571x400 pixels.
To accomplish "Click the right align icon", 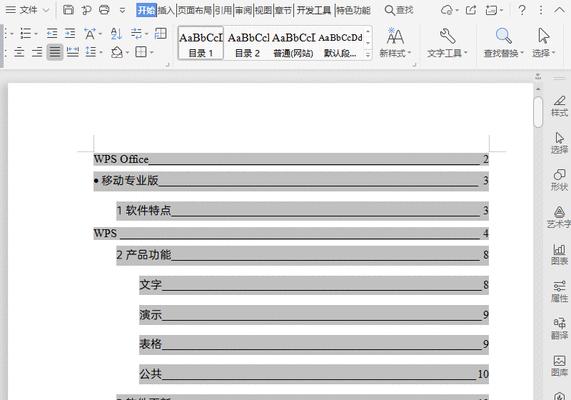I will [37, 52].
